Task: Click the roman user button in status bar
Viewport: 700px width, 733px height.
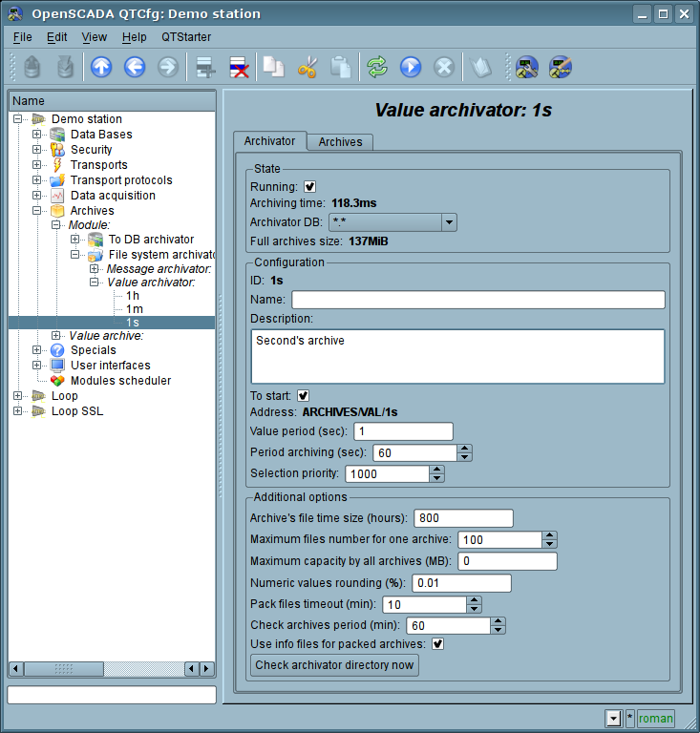Action: pos(655,718)
